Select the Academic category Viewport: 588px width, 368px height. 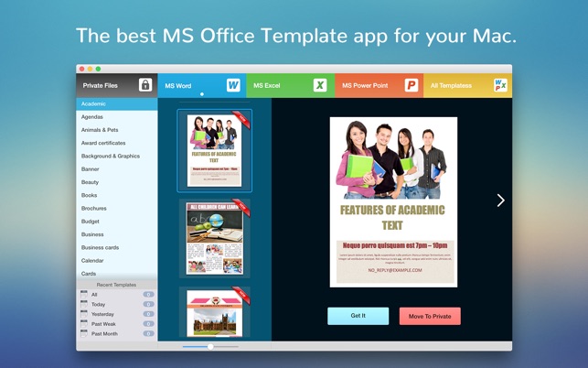pyautogui.click(x=117, y=104)
